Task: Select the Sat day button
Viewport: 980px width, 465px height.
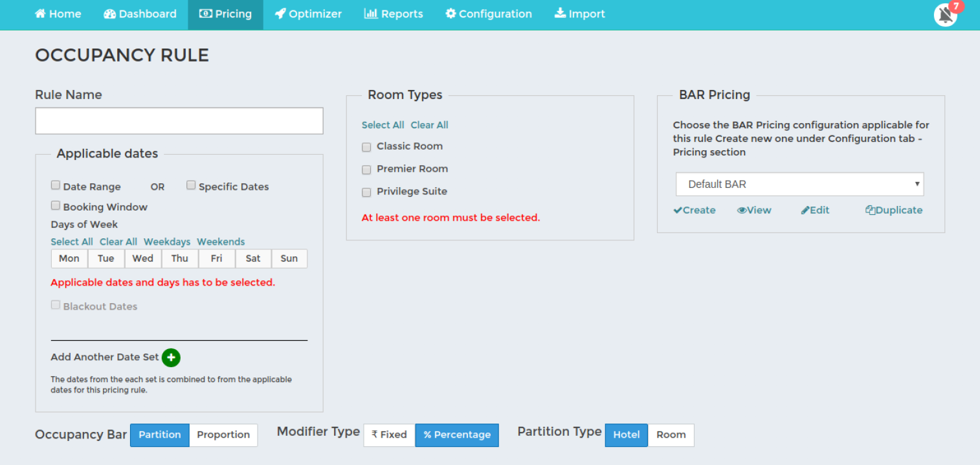Action: pyautogui.click(x=253, y=258)
